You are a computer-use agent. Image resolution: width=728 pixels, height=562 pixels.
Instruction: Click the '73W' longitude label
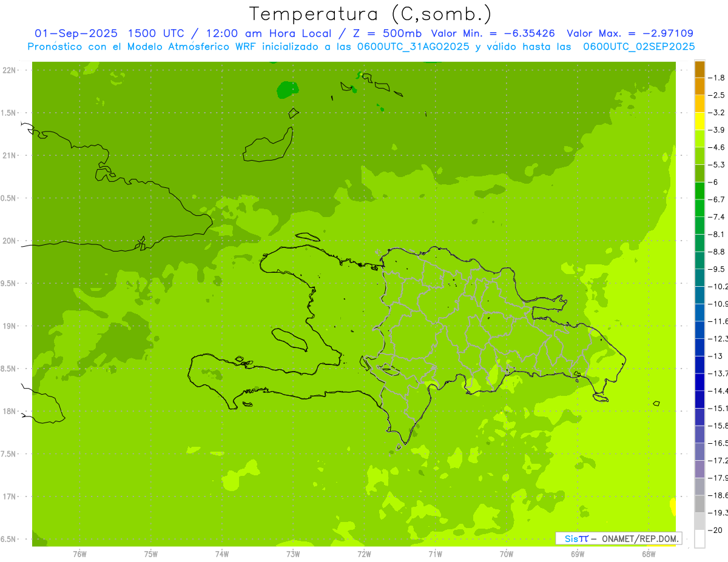(x=293, y=554)
